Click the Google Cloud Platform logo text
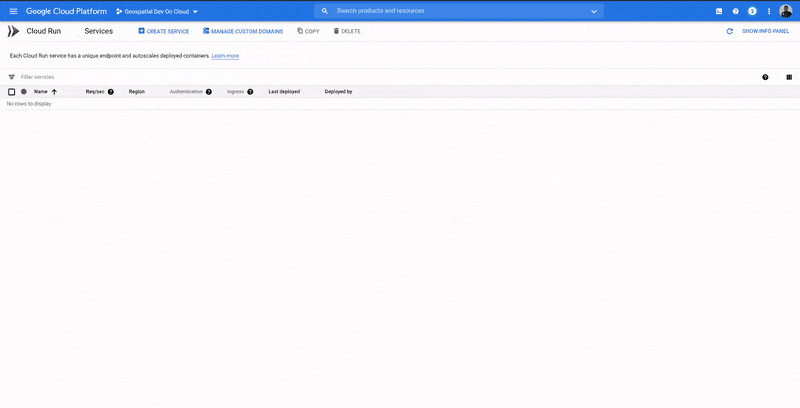 [66, 11]
